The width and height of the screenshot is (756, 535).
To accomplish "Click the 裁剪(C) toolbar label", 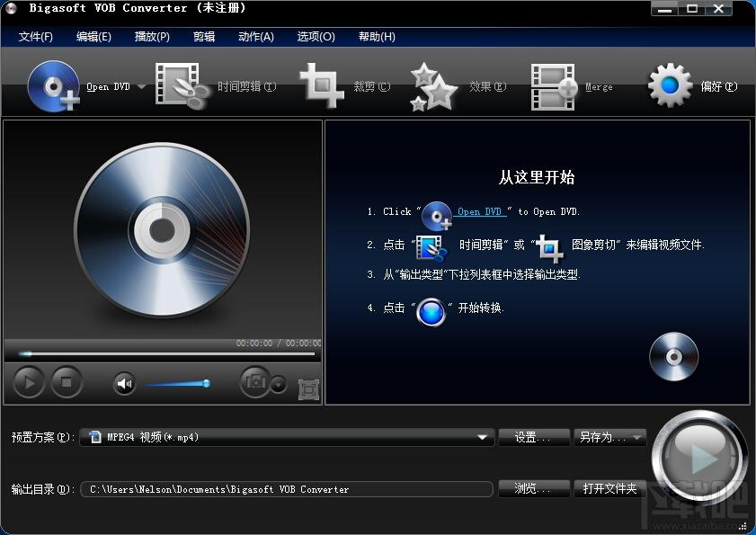I will (372, 87).
